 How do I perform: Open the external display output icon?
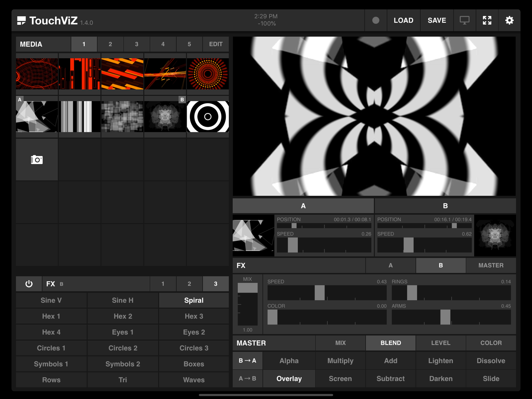[464, 20]
